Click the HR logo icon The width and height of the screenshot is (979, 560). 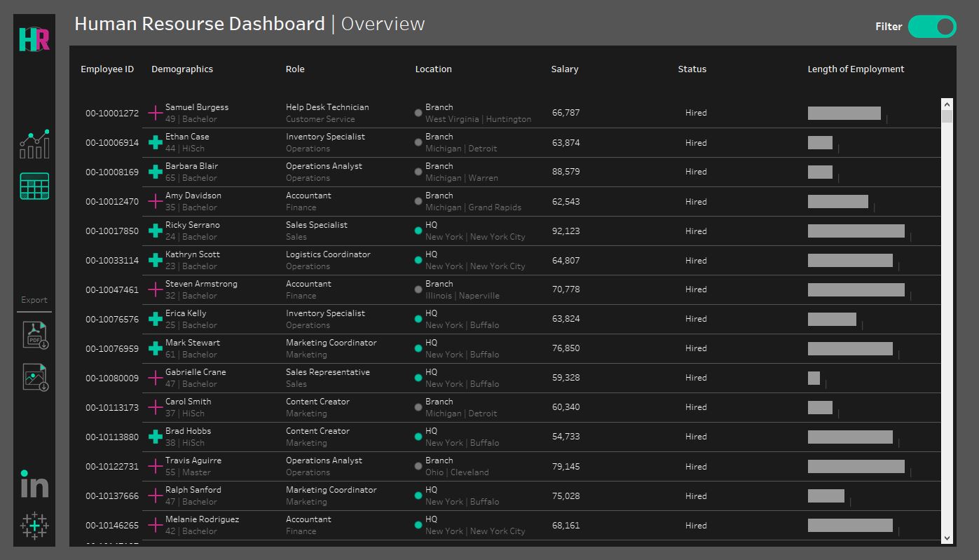(x=34, y=39)
